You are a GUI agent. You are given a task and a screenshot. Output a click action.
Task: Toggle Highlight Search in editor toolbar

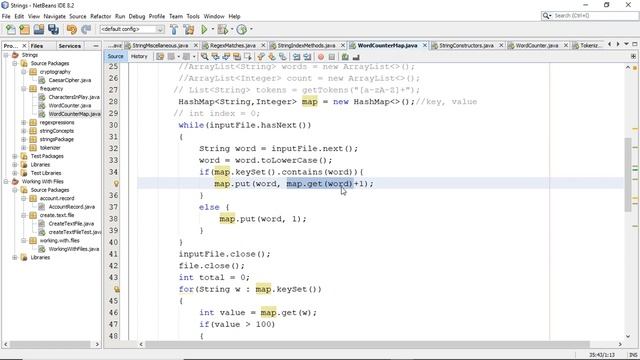(x=236, y=57)
